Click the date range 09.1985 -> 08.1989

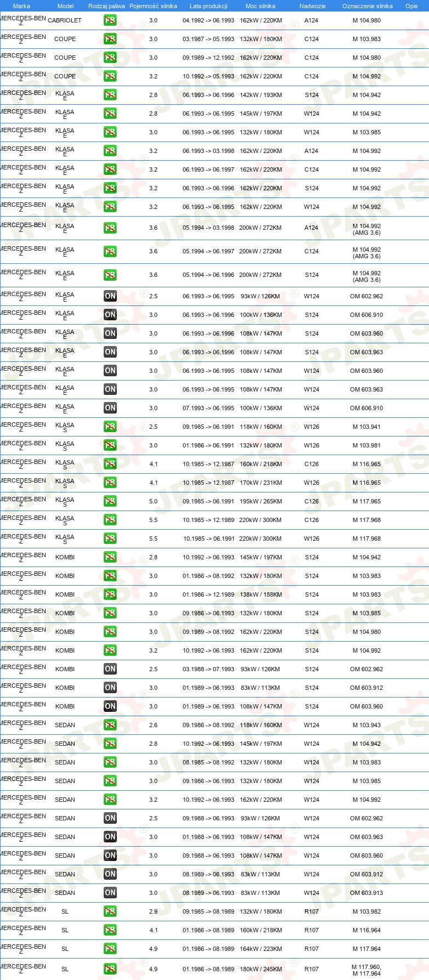(208, 911)
